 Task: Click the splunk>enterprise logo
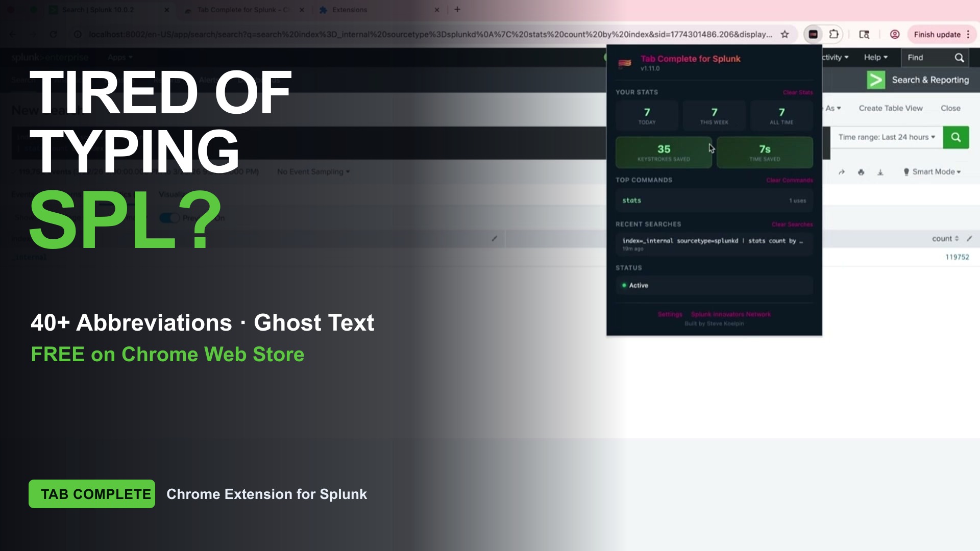[x=50, y=57]
